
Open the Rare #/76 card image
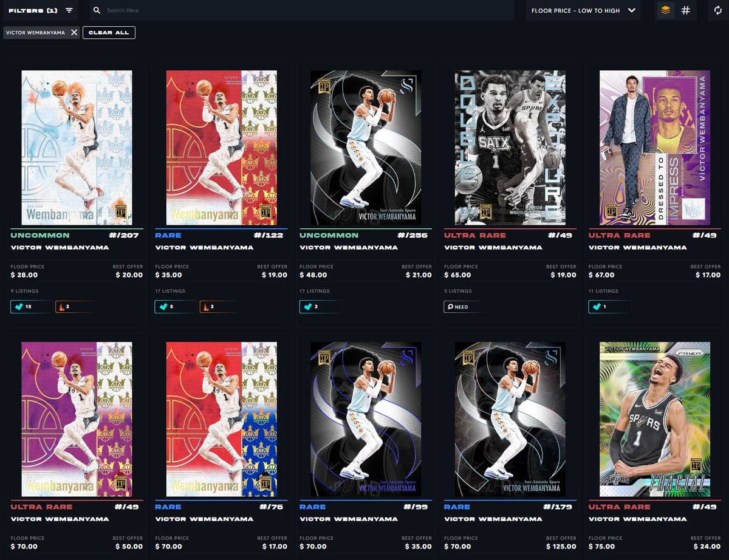pos(221,419)
